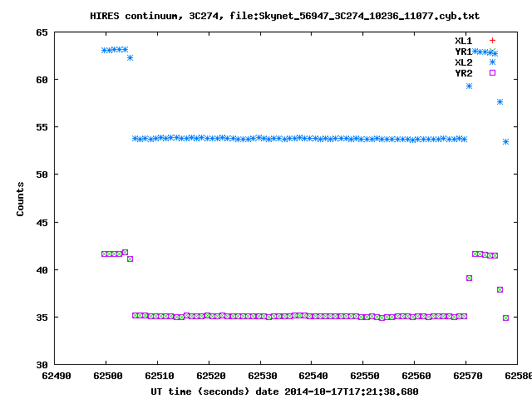Click the x-axis tick label 62530
The width and height of the screenshot is (532, 399).
[263, 376]
